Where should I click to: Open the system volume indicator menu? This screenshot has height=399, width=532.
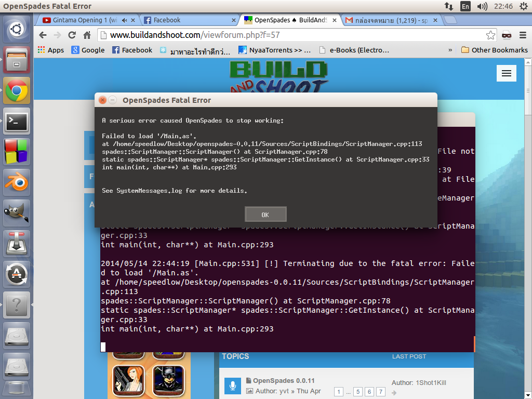[x=482, y=6]
